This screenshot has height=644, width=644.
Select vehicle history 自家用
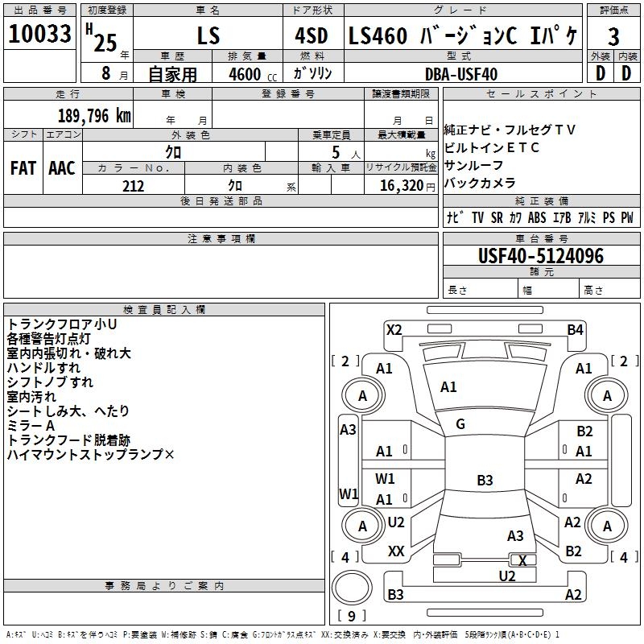(172, 74)
